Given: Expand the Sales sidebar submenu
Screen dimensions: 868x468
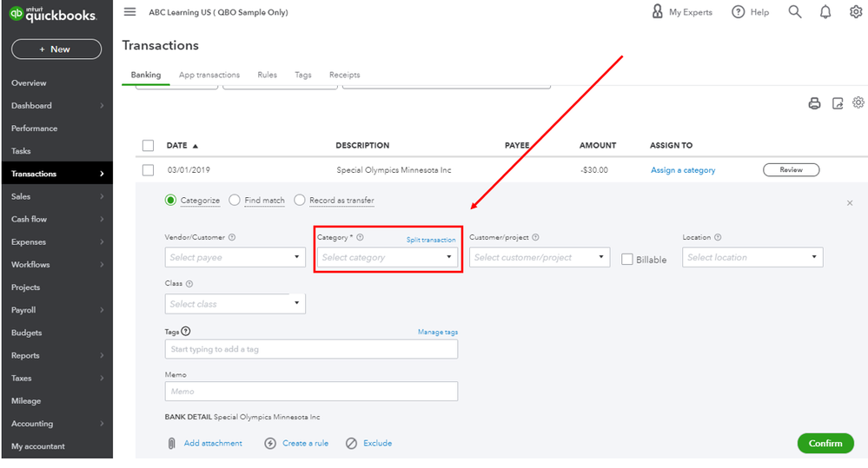Looking at the screenshot, I should coord(102,196).
